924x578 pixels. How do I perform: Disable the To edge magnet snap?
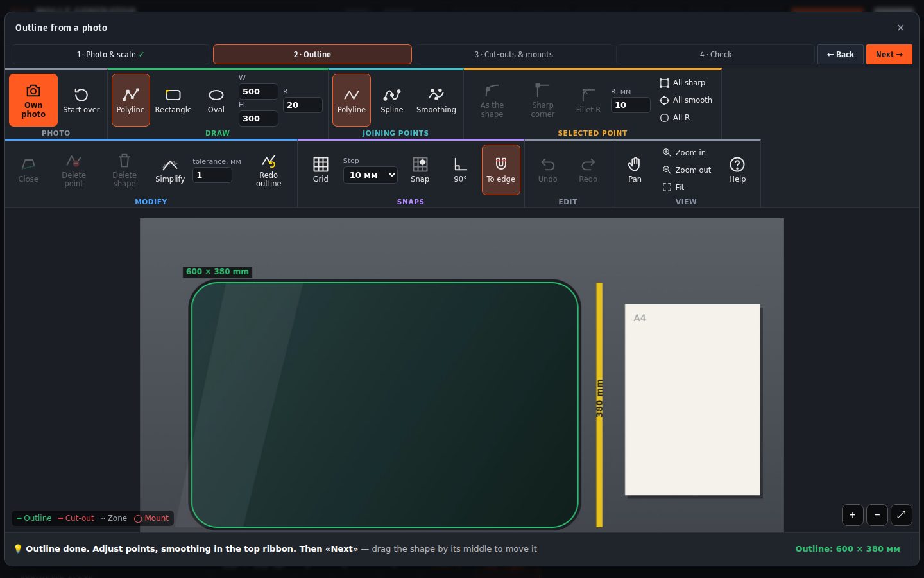[x=501, y=170]
